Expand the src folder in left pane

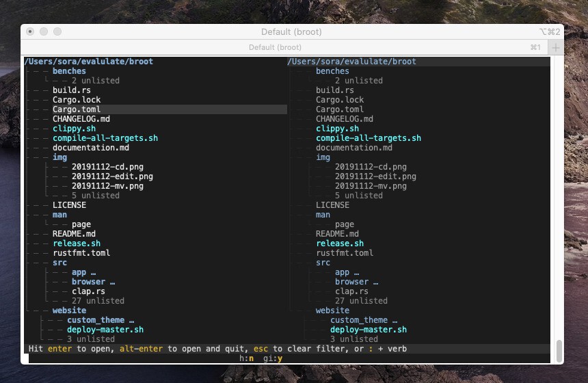59,263
